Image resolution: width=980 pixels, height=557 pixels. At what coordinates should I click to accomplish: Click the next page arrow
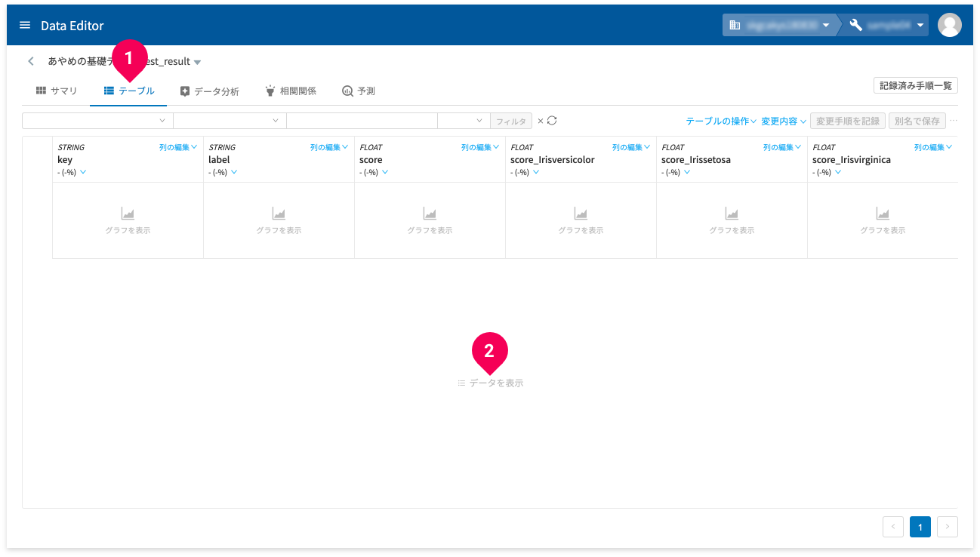948,527
